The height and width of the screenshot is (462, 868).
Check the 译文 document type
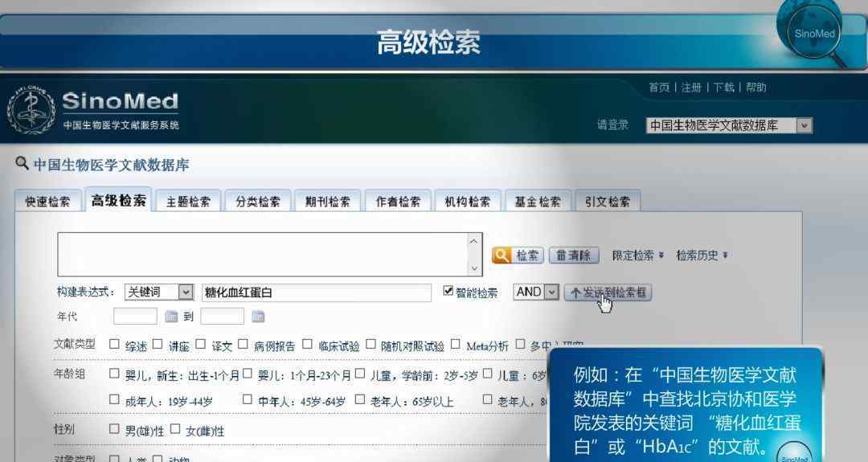[x=200, y=344]
